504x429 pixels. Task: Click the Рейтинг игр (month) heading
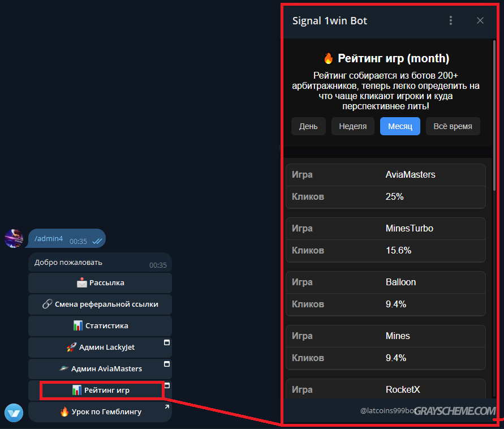(394, 58)
